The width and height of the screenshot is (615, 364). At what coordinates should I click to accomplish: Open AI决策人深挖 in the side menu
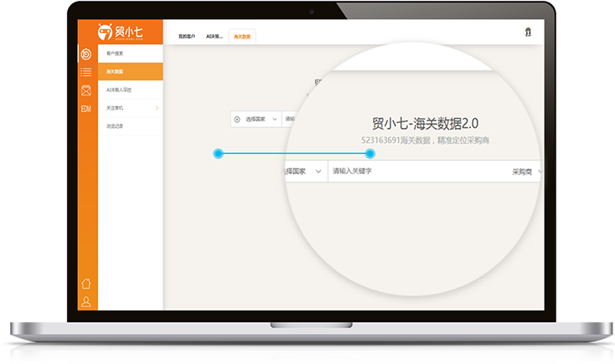119,90
